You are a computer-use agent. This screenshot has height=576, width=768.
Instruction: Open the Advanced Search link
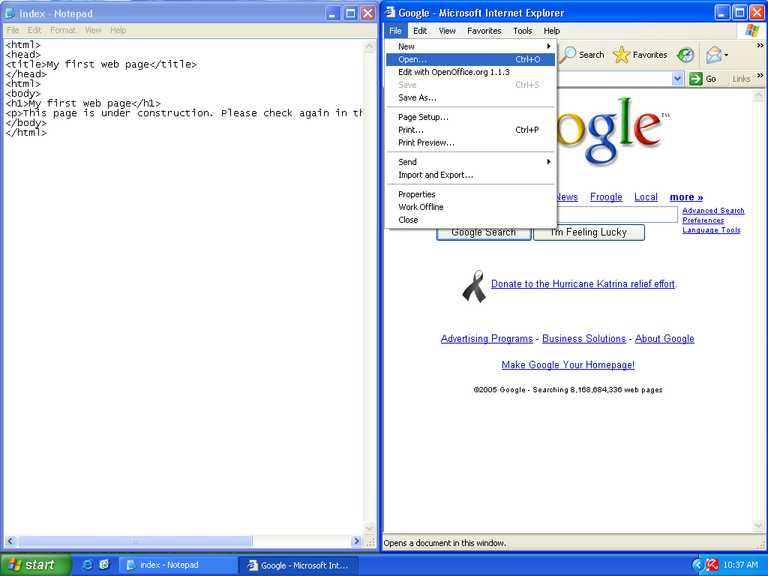[x=713, y=211]
